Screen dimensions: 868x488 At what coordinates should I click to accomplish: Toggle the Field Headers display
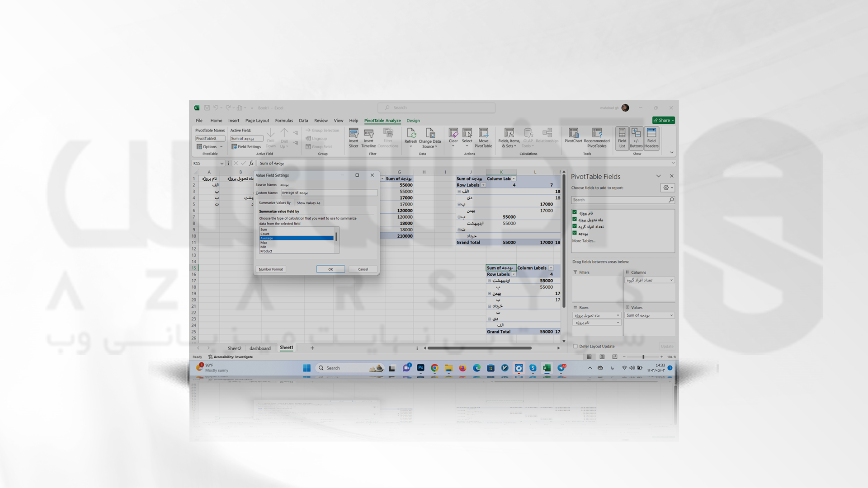point(651,138)
